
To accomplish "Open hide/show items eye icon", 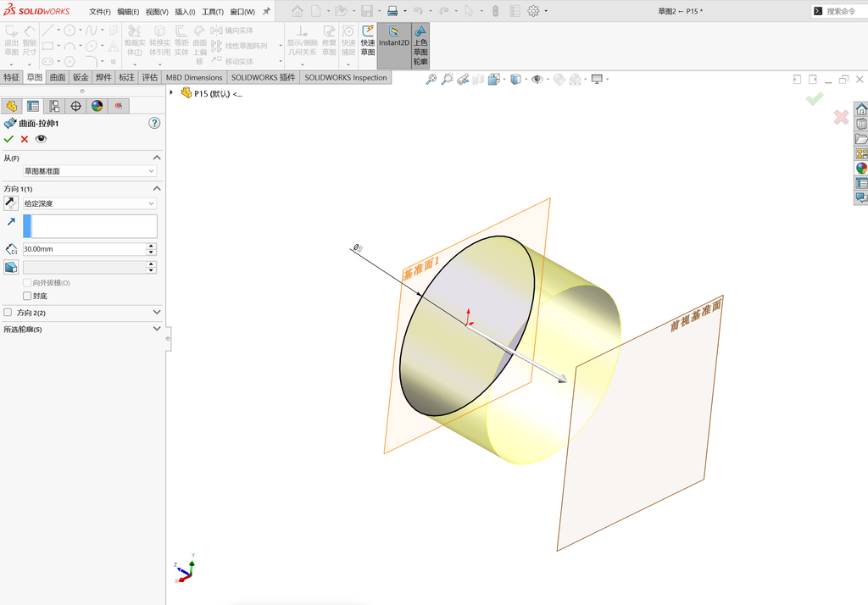I will coord(537,79).
